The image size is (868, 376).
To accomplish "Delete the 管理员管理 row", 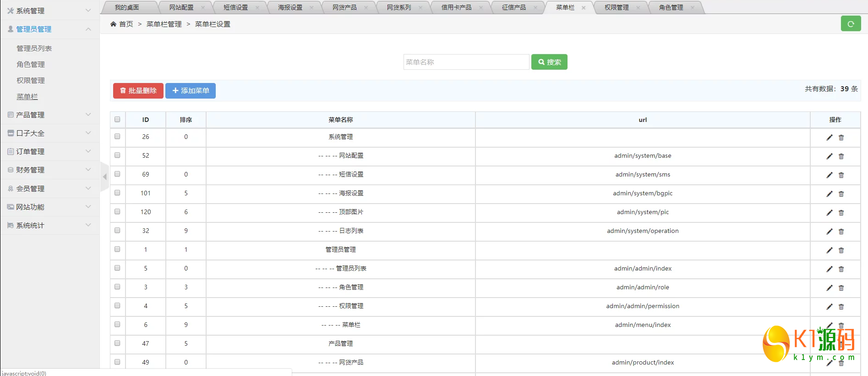I will coord(841,250).
